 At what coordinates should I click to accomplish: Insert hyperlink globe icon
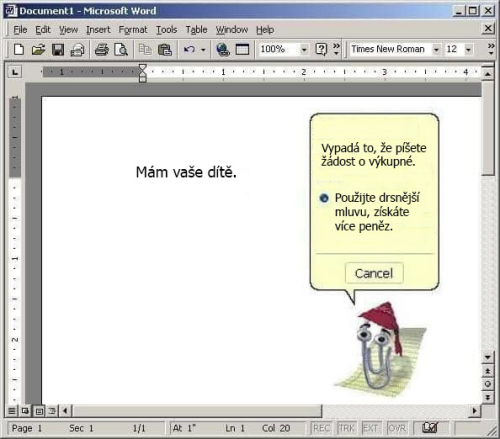click(x=223, y=50)
